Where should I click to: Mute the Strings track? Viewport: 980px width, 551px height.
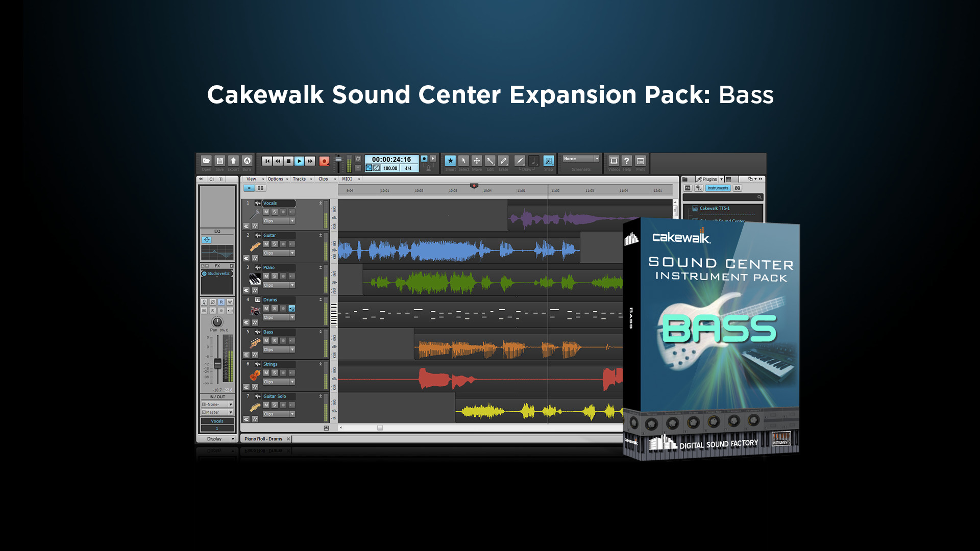266,372
